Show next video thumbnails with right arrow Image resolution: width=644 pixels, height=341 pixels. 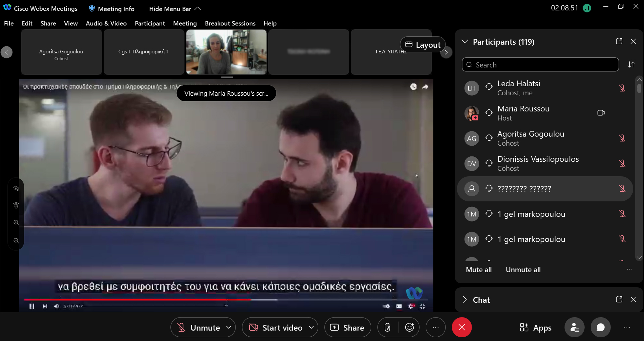tap(446, 52)
